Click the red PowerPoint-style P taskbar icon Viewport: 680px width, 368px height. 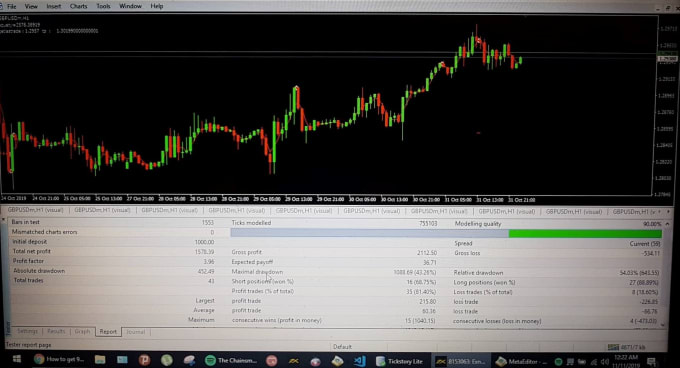point(144,360)
